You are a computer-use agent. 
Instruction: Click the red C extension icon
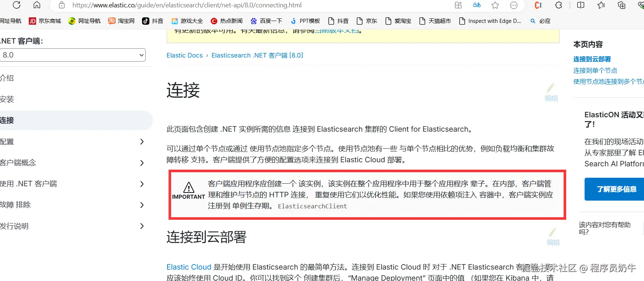coord(538,5)
